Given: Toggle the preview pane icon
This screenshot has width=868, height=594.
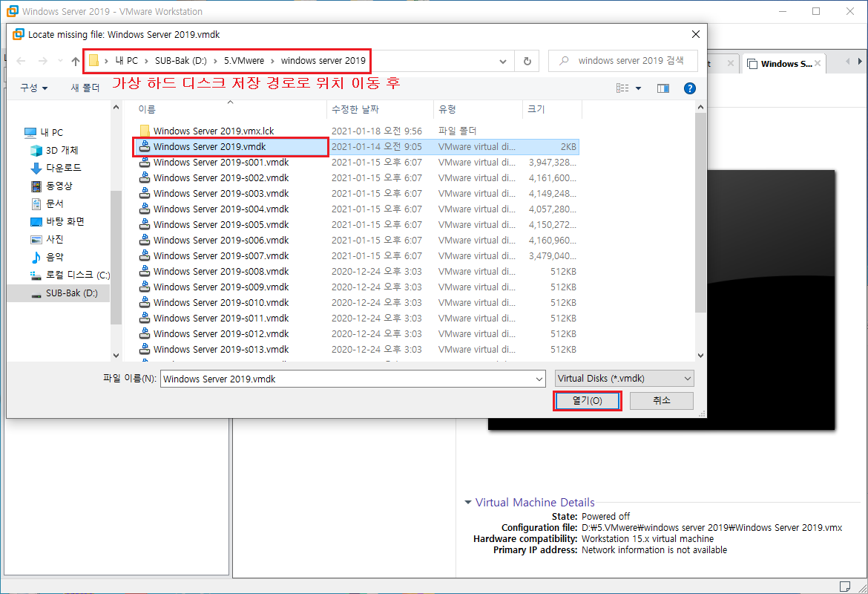Looking at the screenshot, I should (662, 88).
